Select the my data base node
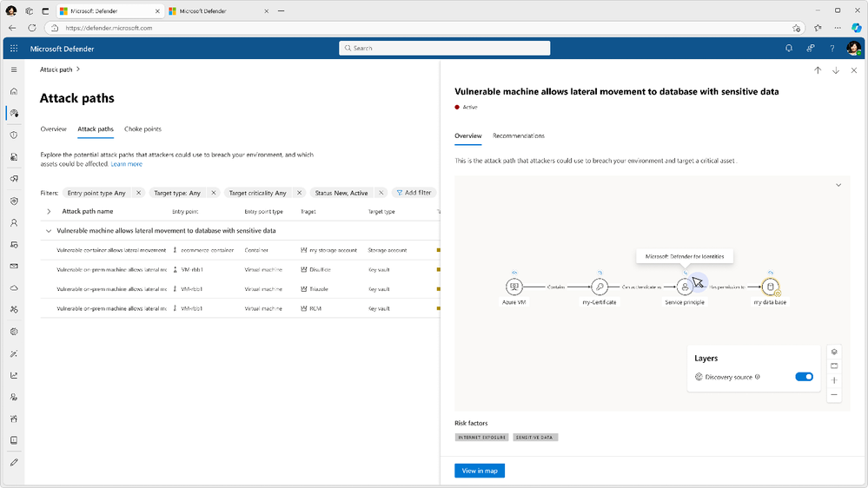Screen dimensions: 868x488 (x=770, y=287)
